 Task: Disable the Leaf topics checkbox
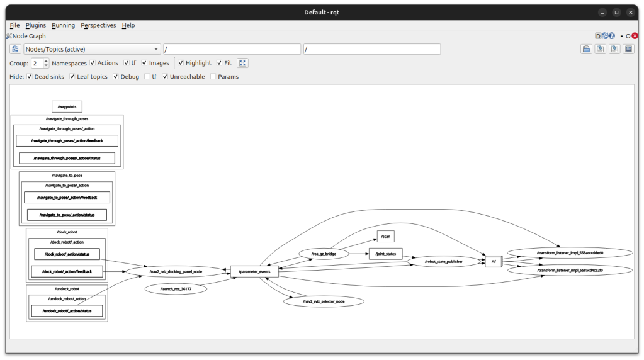pos(72,77)
